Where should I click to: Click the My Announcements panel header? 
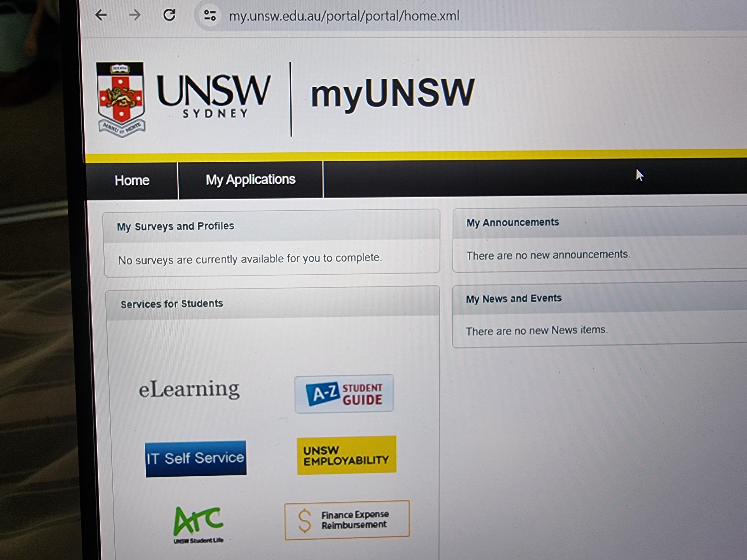coord(600,222)
